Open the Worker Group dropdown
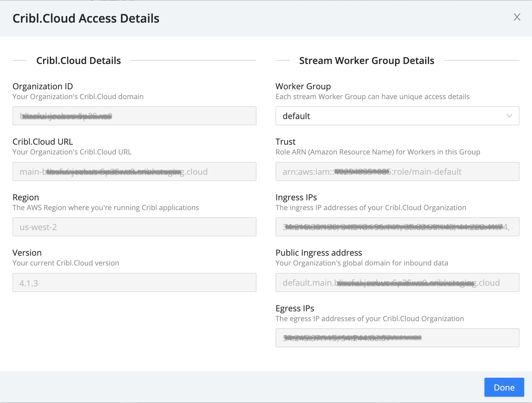The image size is (532, 403). (x=397, y=116)
